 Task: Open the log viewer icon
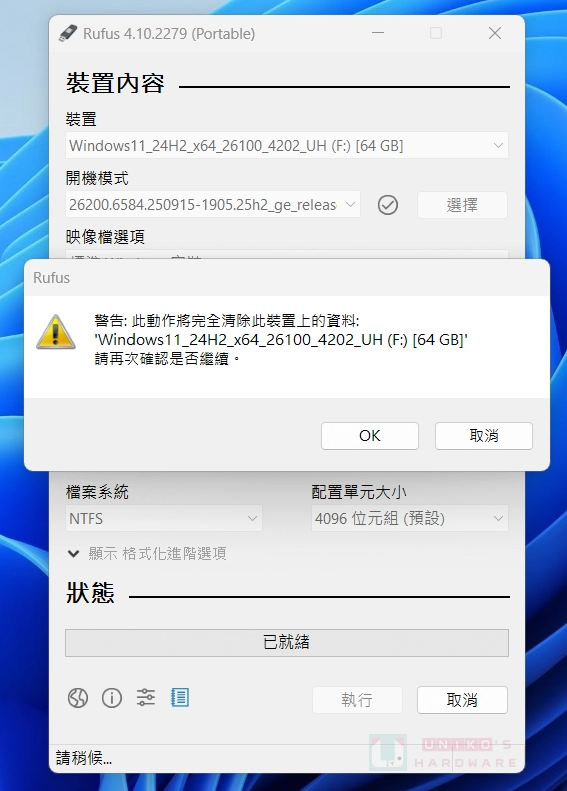coord(180,698)
